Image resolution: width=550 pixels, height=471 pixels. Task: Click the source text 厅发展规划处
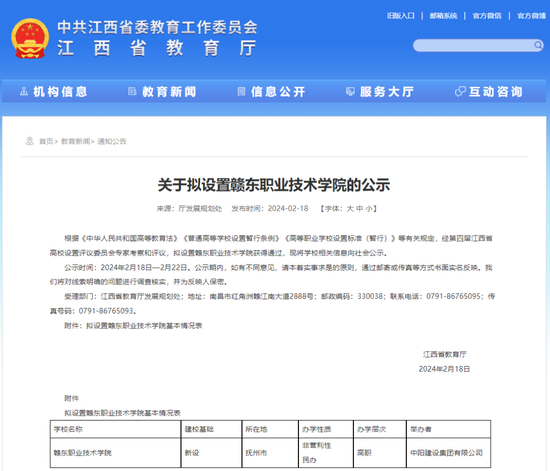[x=200, y=209]
